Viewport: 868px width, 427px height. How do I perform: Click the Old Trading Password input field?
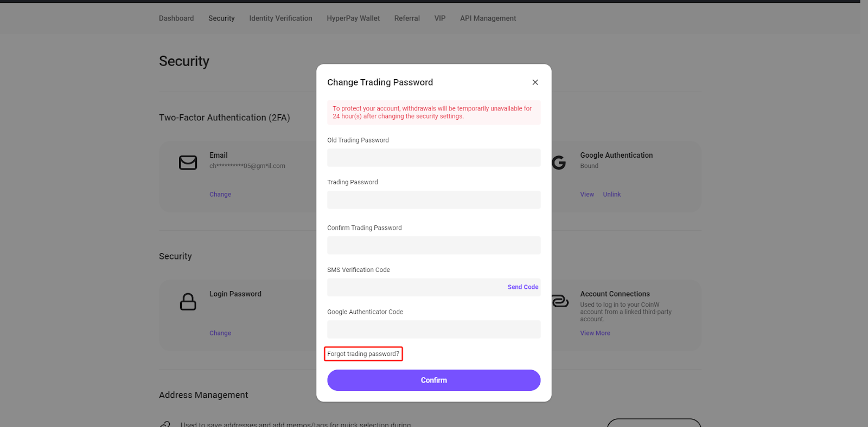pyautogui.click(x=433, y=158)
